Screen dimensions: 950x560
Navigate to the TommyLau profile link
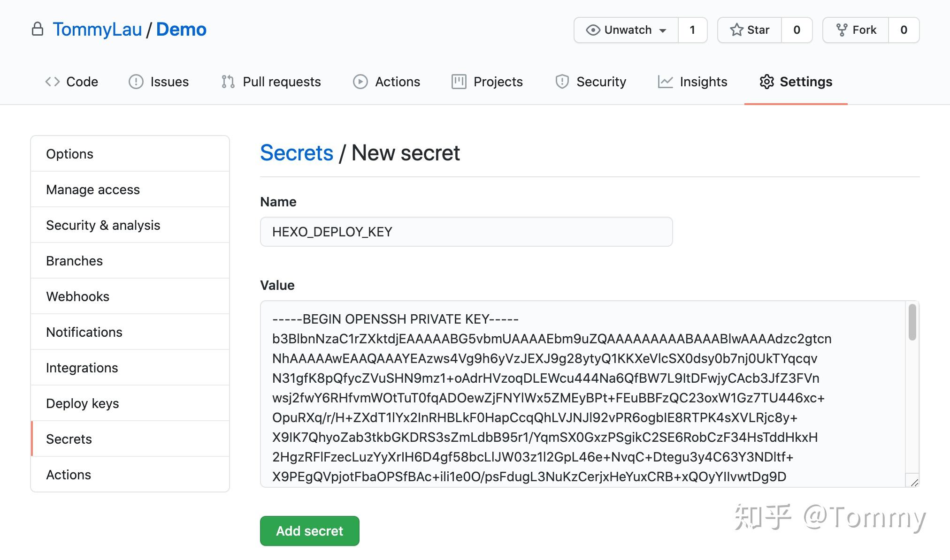coord(98,29)
